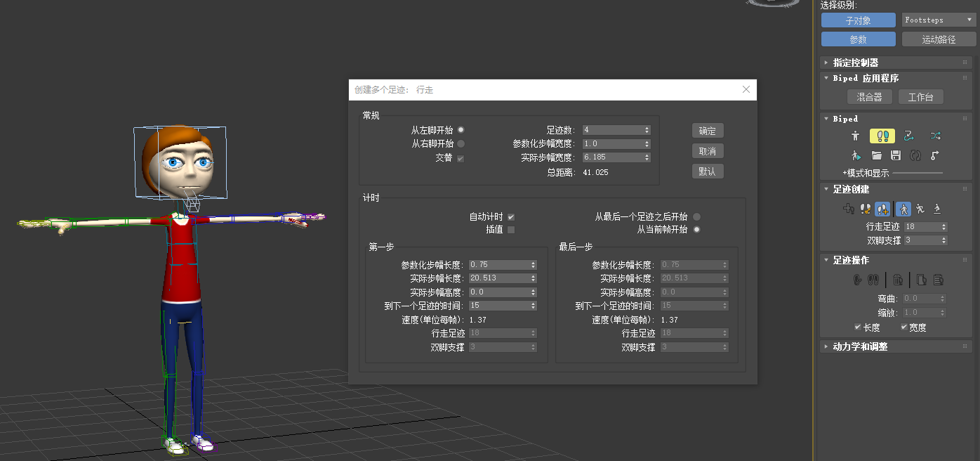980x461 pixels.
Task: Toggle 宽度 checkbox in 足迹操作
Action: (905, 327)
